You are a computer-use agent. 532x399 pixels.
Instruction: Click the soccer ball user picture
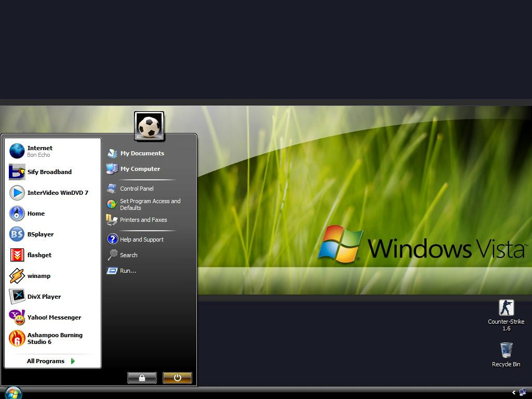149,126
